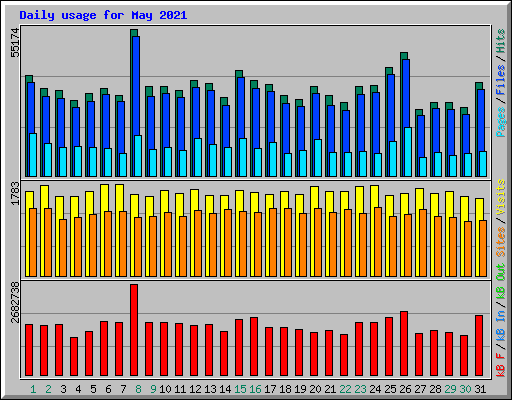Click day label 27 on the x-axis

[420, 389]
